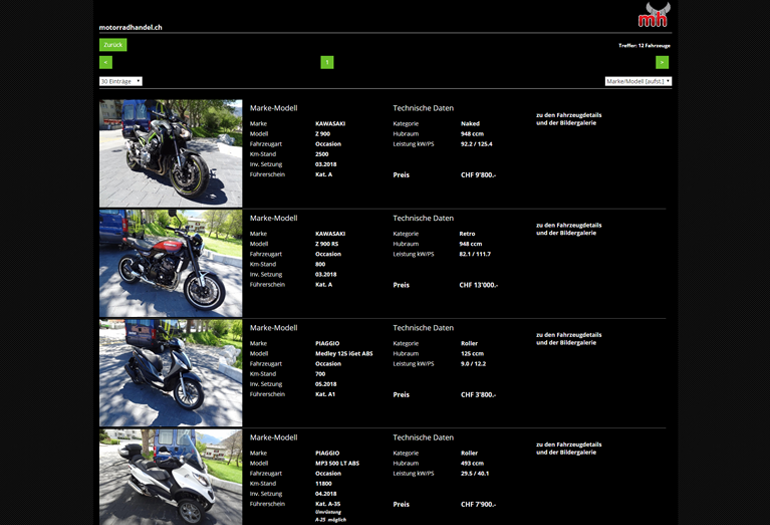Click the model 'MP3 500 LT ABS'
770x525 pixels.
point(337,463)
